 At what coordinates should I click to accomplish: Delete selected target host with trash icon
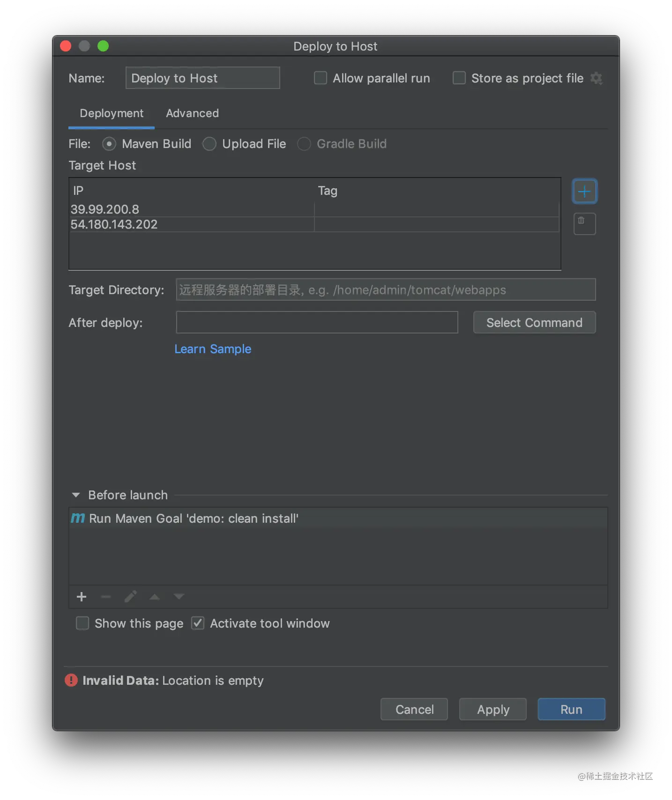(584, 224)
